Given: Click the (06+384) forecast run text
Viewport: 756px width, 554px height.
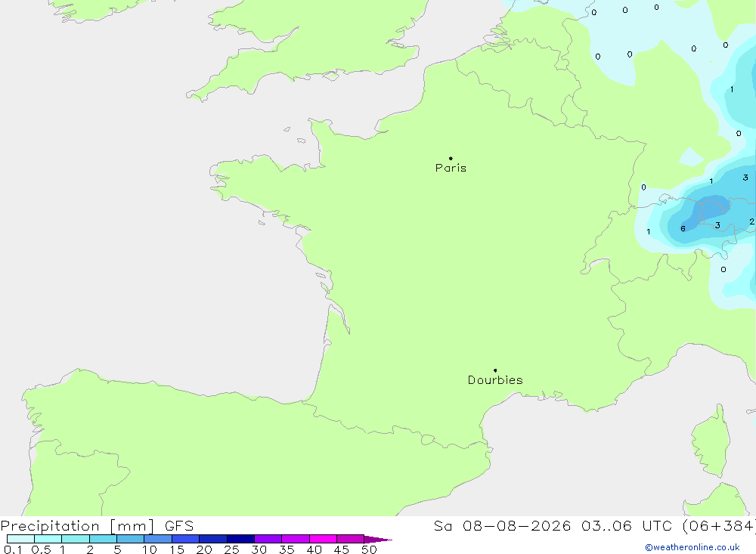Looking at the screenshot, I should 718,526.
